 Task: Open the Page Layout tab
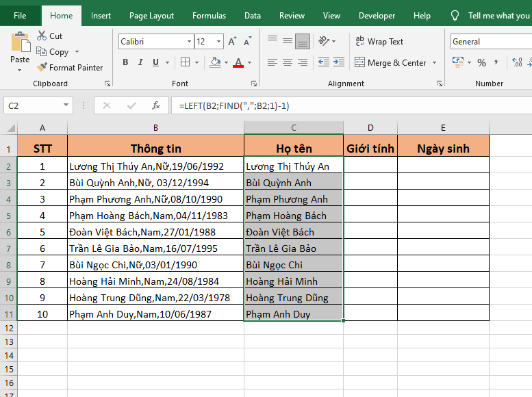(151, 16)
